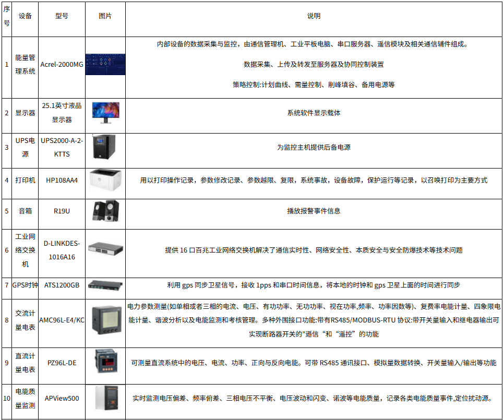Click the 播放报警事件信息 description text

314,211
